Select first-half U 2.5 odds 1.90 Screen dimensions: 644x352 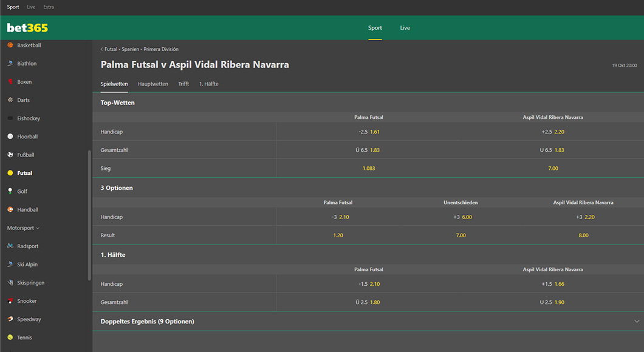click(x=553, y=302)
